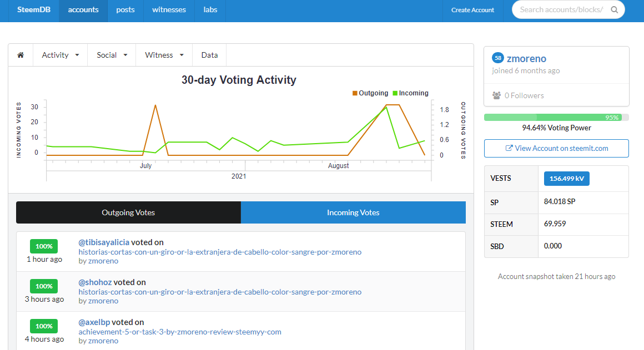Click '4 hours ago' timestamp
Image resolution: width=644 pixels, height=350 pixels.
point(44,339)
